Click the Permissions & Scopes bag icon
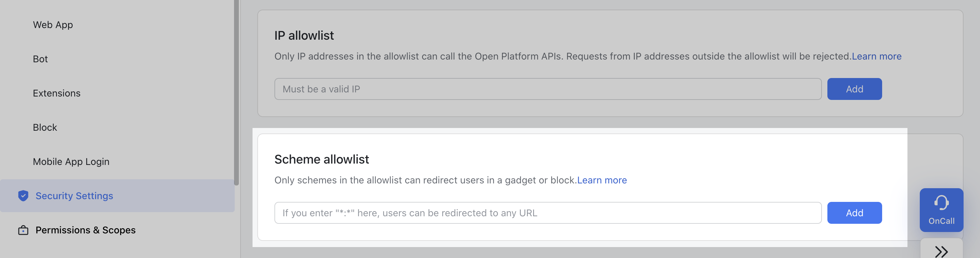This screenshot has height=258, width=980. point(23,230)
